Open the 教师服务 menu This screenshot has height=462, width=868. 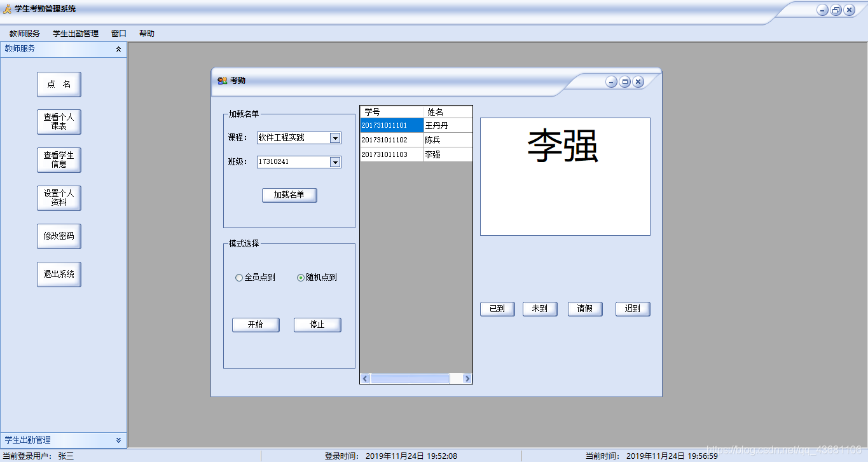click(x=25, y=34)
